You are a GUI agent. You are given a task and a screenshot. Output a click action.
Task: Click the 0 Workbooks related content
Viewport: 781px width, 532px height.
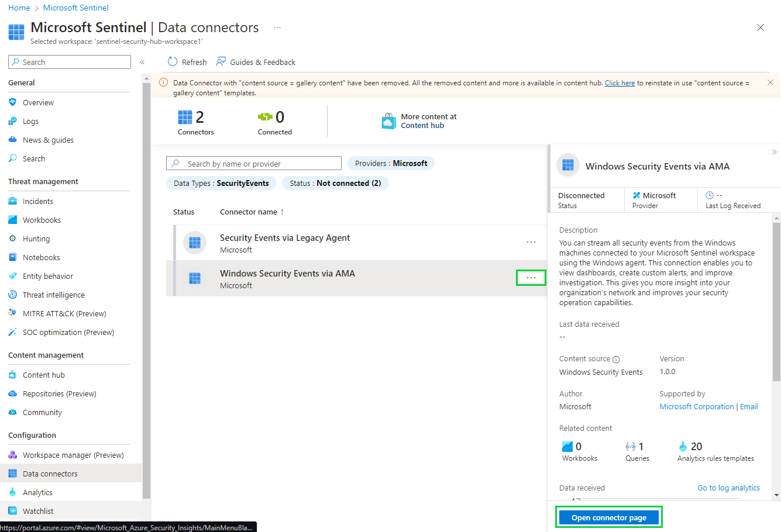pos(579,451)
